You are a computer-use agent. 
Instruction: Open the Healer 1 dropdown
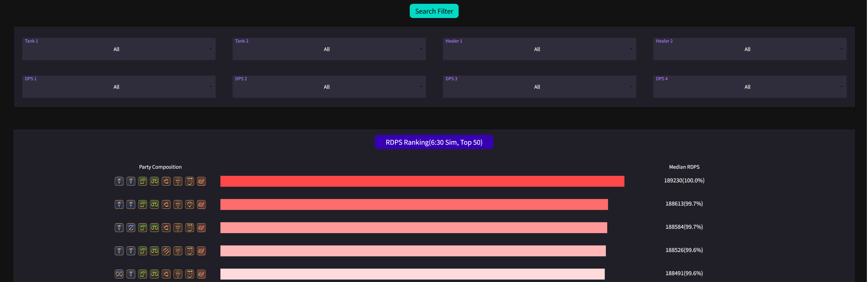click(539, 49)
